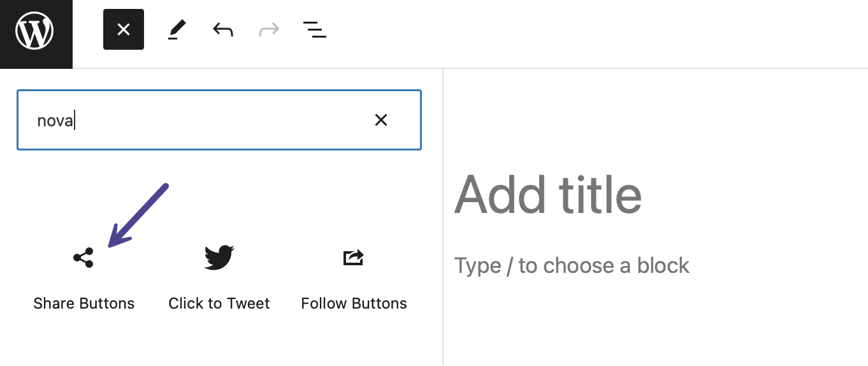Close the block inserter with the black X toggle
This screenshot has width=868, height=366.
(x=124, y=29)
